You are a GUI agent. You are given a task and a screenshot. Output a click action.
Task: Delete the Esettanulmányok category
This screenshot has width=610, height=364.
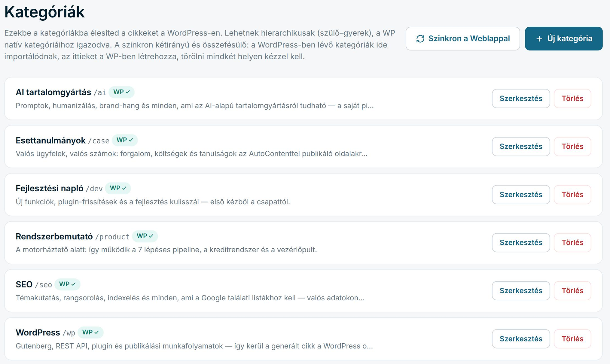pyautogui.click(x=572, y=147)
